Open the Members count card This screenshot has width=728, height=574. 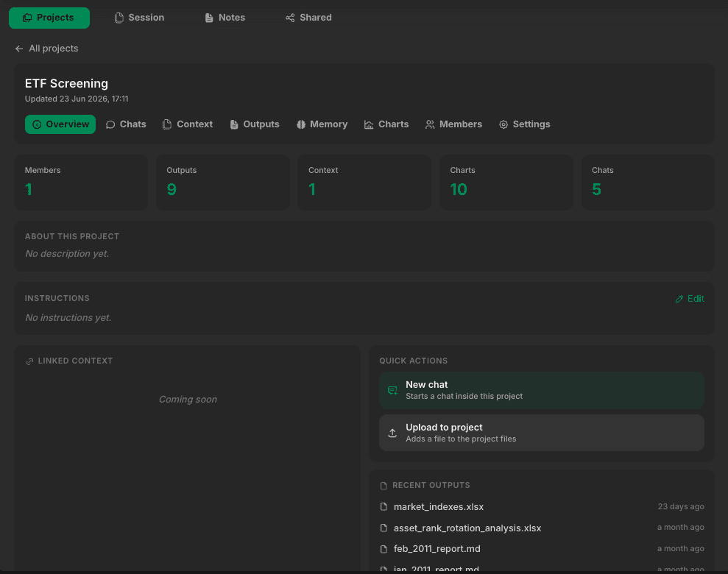(81, 183)
